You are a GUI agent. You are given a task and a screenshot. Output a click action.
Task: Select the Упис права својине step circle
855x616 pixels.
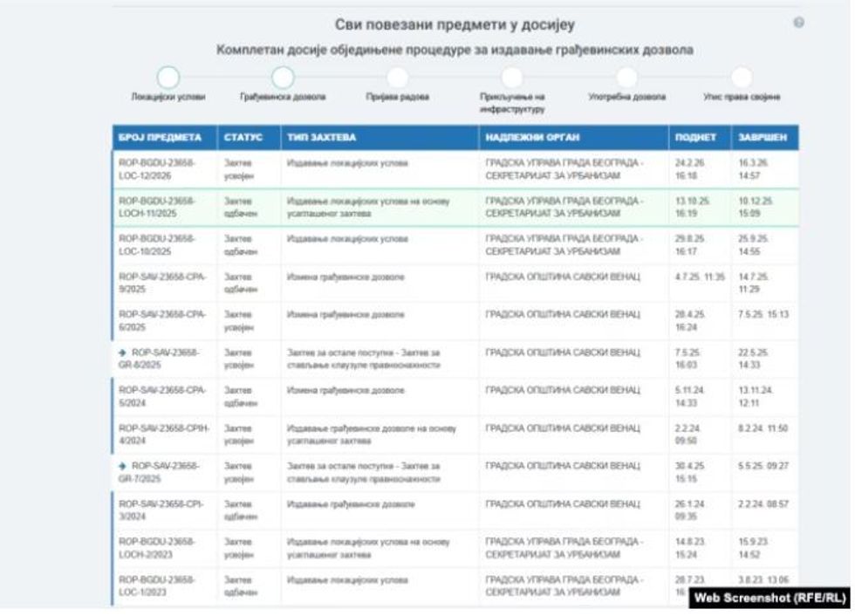(x=742, y=79)
